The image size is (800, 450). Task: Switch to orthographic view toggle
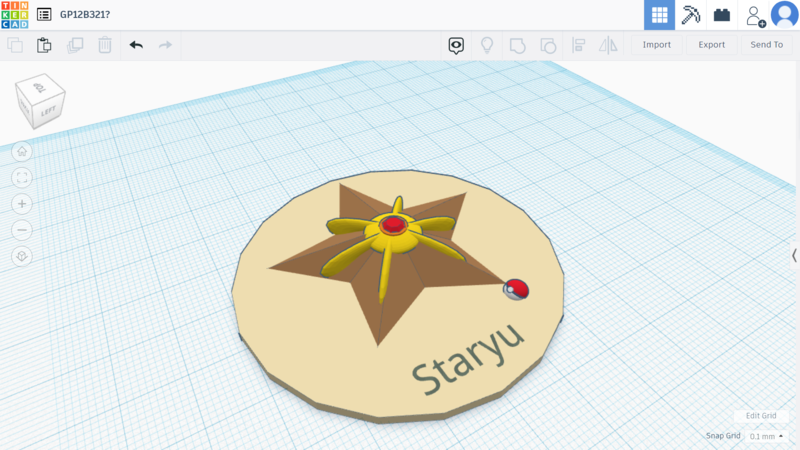22,256
